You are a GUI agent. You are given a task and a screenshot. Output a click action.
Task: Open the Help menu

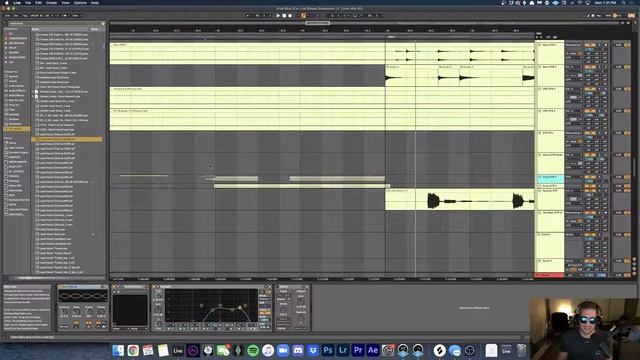95,2
